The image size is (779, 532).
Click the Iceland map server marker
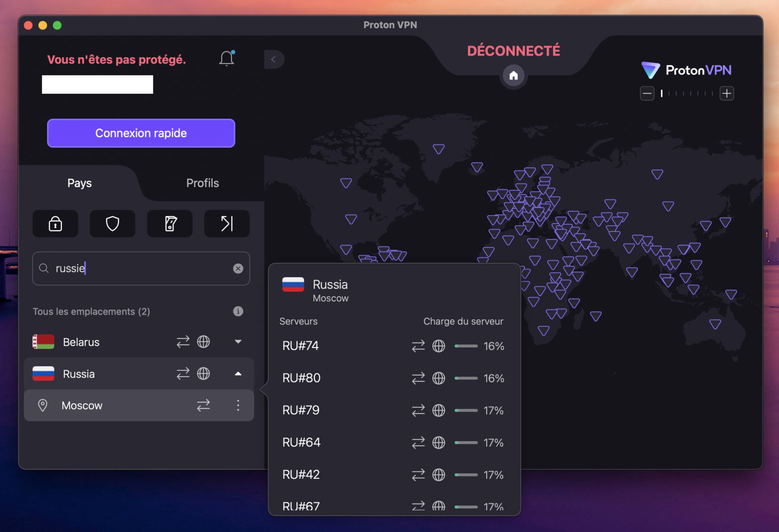tap(477, 167)
